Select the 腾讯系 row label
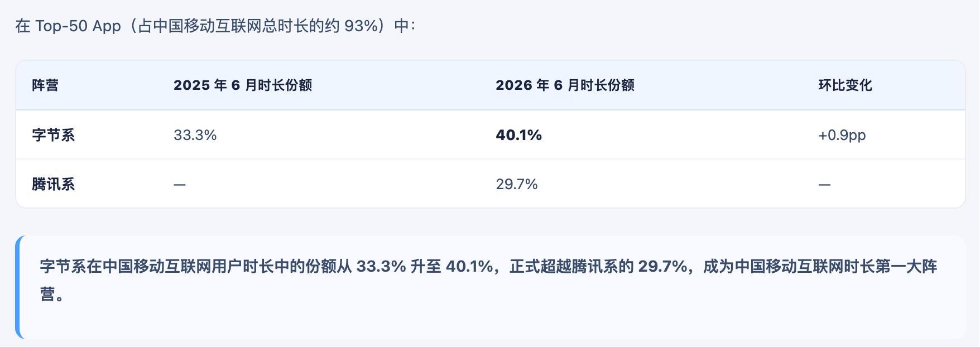This screenshot has height=347, width=980. [x=53, y=184]
